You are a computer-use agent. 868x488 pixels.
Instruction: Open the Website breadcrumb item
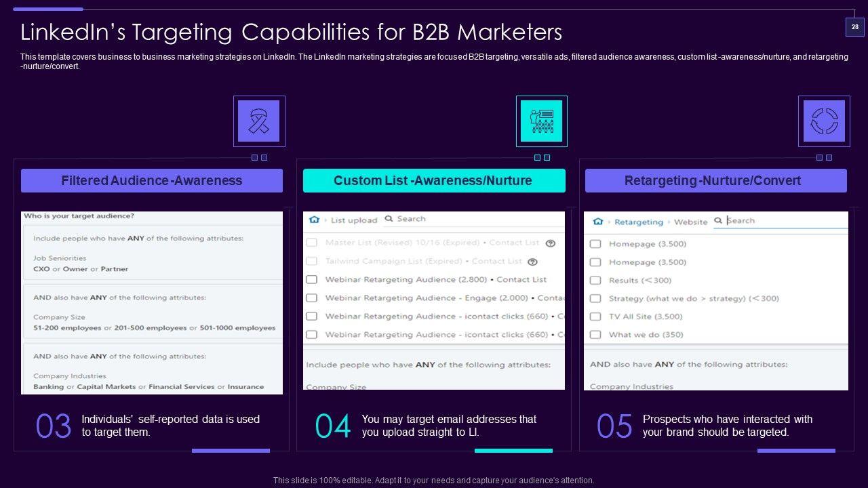point(690,222)
